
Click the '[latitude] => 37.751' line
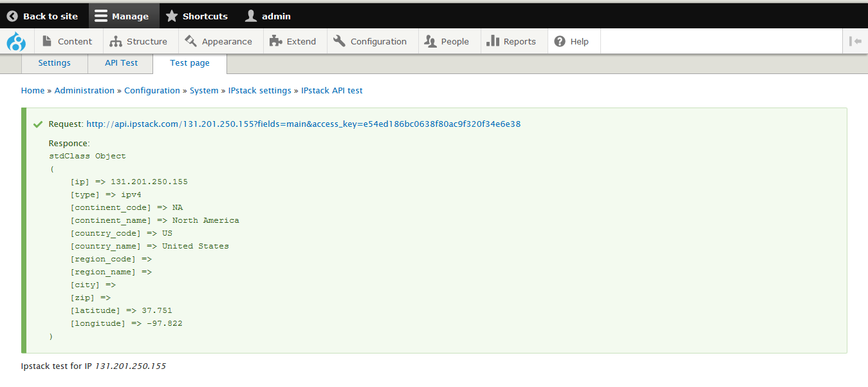point(122,310)
